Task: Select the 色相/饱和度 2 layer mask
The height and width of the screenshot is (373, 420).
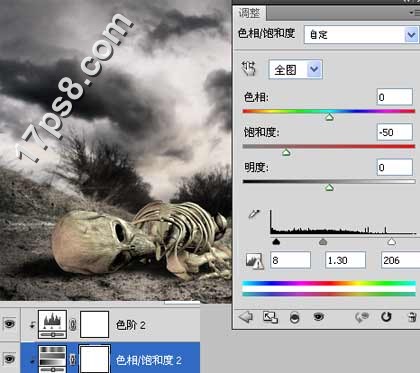Action: click(x=95, y=359)
